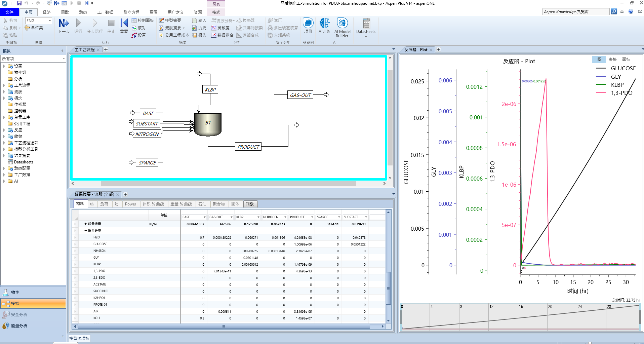Select the 聚合物 tab in stream results

coord(219,204)
